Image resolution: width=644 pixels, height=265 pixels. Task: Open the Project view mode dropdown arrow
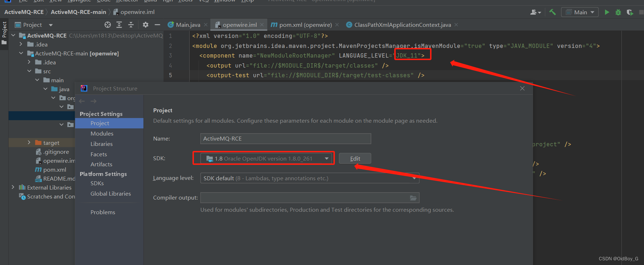click(x=51, y=25)
